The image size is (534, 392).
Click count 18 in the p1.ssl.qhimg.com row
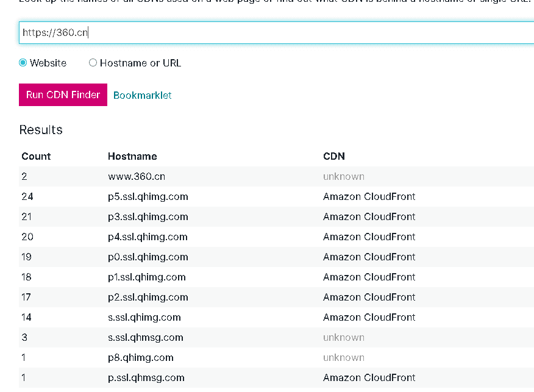click(x=27, y=277)
